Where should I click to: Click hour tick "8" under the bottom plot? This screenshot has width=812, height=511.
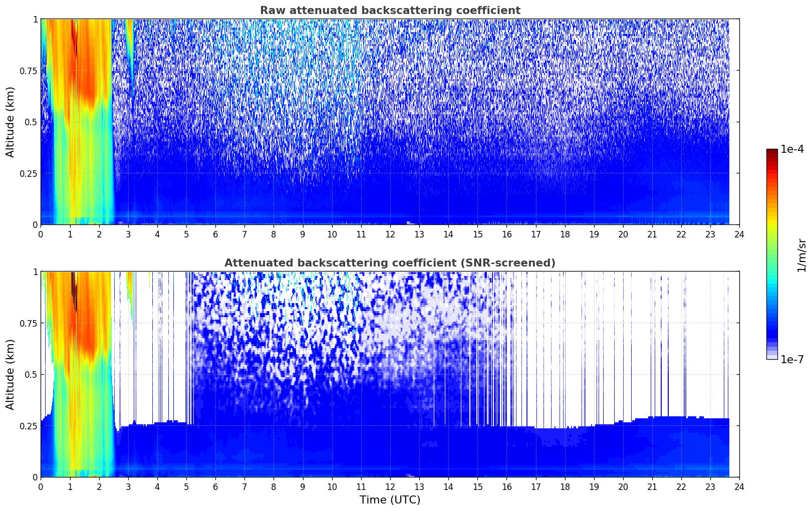(274, 486)
